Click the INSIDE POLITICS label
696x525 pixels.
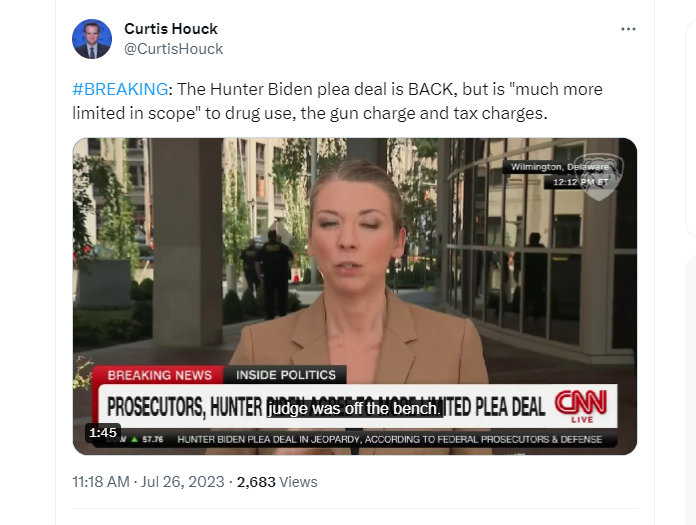point(286,375)
